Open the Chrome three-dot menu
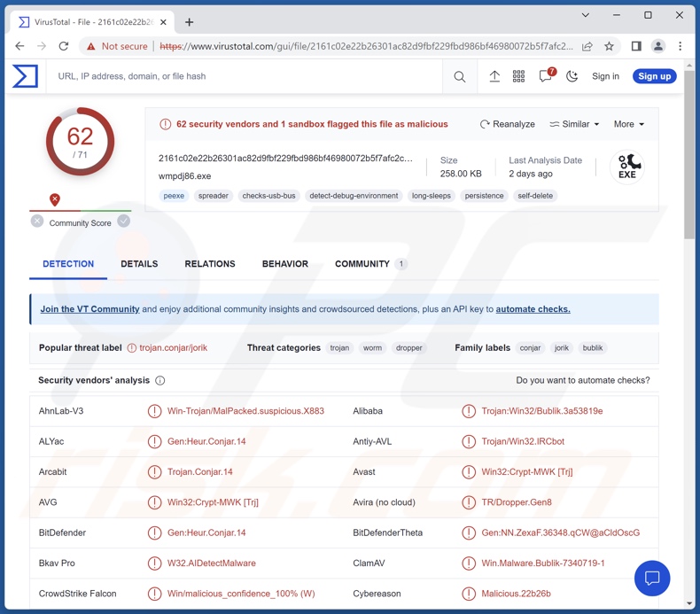 click(x=680, y=46)
